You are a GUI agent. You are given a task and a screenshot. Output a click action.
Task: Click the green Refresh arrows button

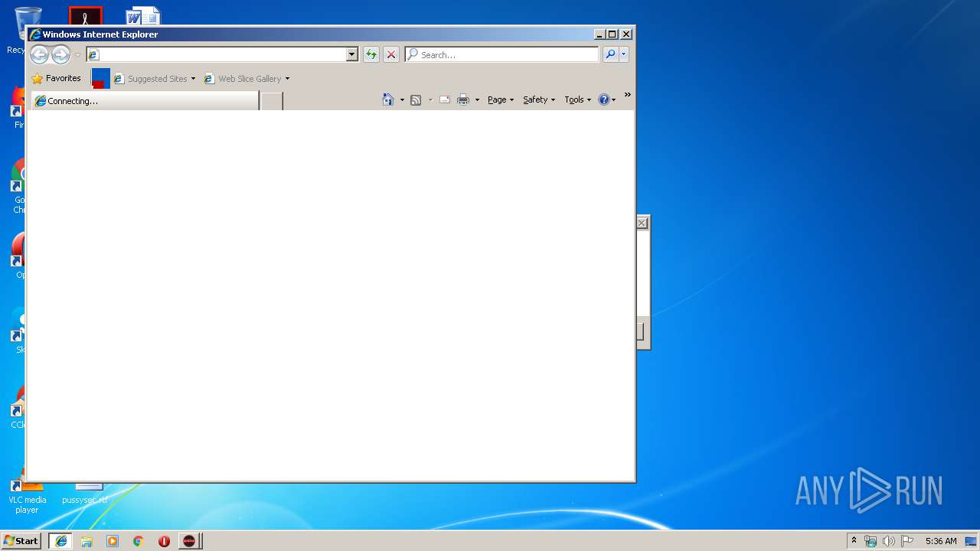point(371,54)
